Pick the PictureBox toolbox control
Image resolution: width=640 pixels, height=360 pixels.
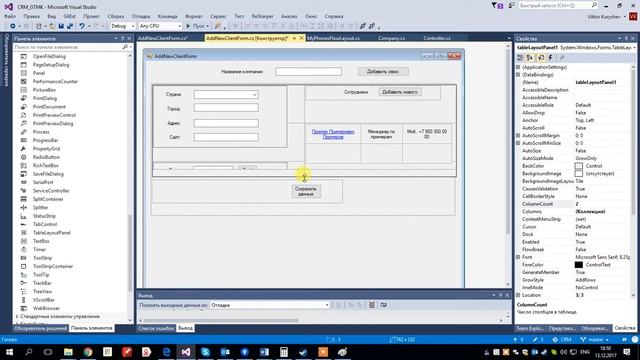[x=44, y=90]
